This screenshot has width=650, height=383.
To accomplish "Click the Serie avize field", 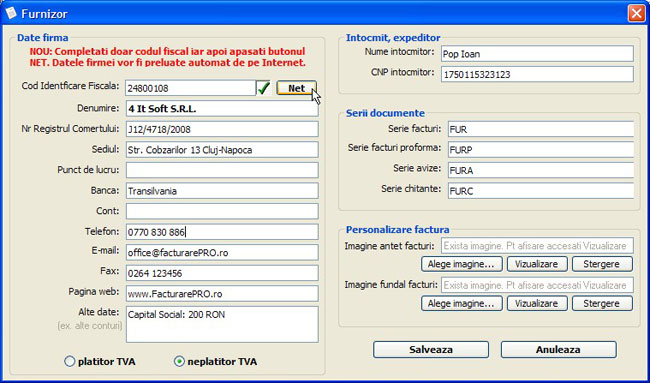I will pyautogui.click(x=541, y=170).
